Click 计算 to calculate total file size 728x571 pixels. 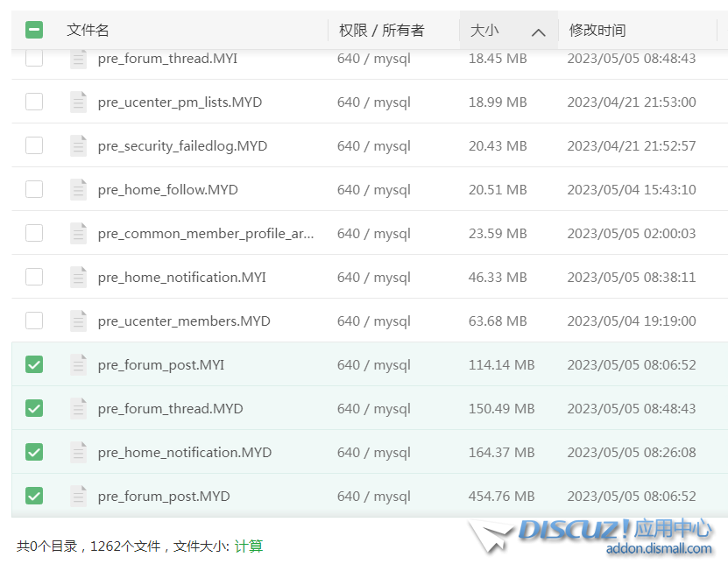248,544
